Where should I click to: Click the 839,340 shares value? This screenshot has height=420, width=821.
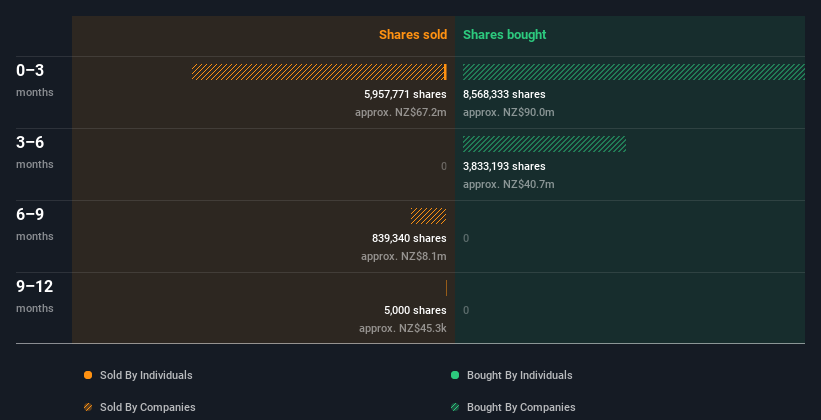pos(409,238)
